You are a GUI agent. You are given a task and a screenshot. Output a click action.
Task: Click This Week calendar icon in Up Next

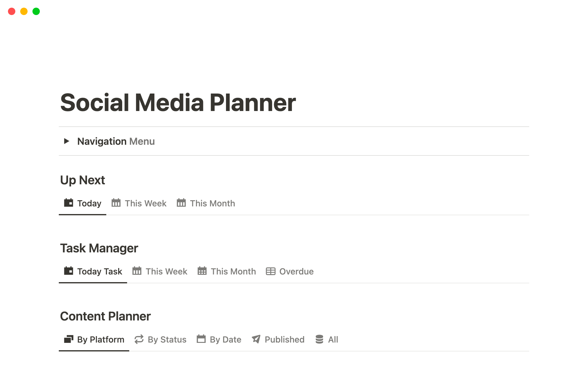[x=116, y=203]
